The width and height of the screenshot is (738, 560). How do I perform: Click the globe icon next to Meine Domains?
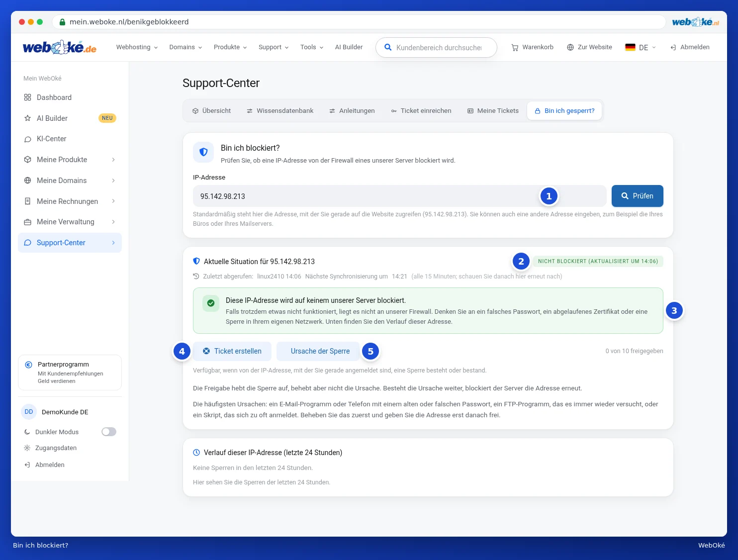tap(28, 181)
